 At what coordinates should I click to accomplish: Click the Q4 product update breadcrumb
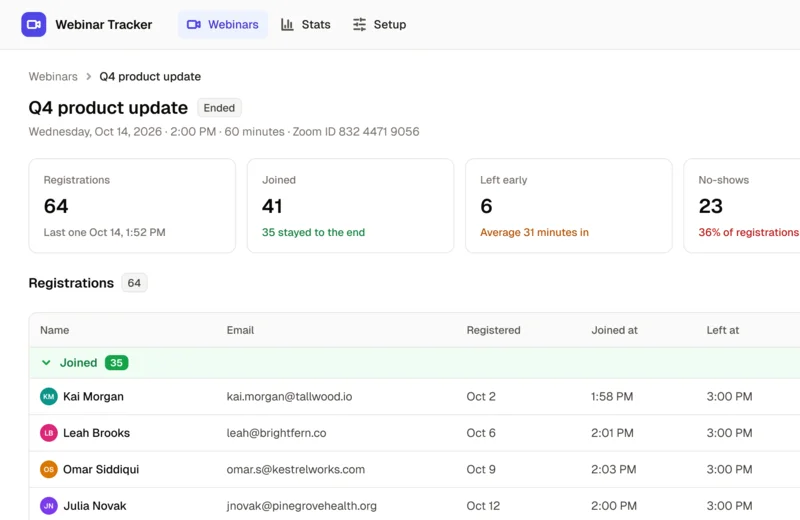tap(150, 77)
